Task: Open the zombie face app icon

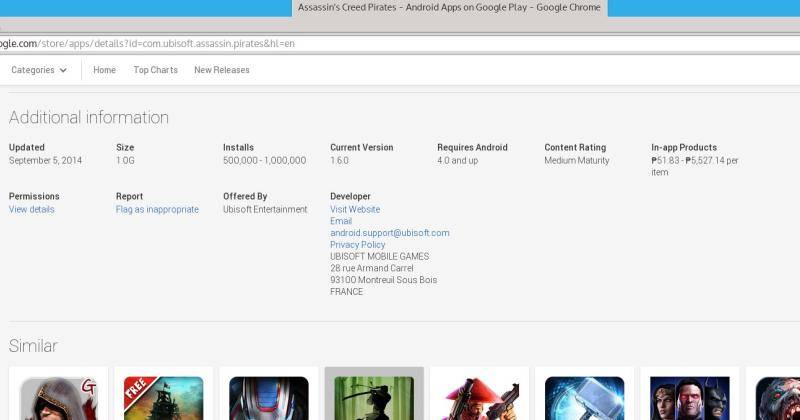Action: click(778, 398)
